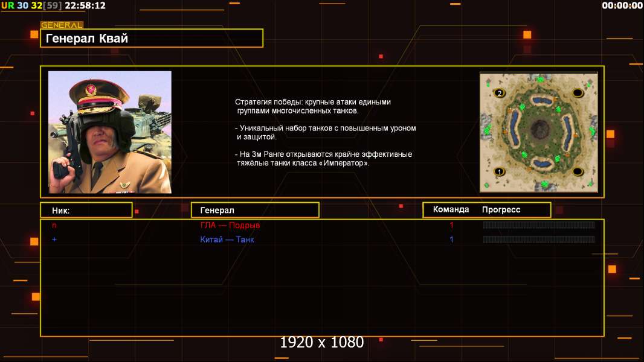
Task: Click the GENERAL label tag
Action: pos(62,25)
